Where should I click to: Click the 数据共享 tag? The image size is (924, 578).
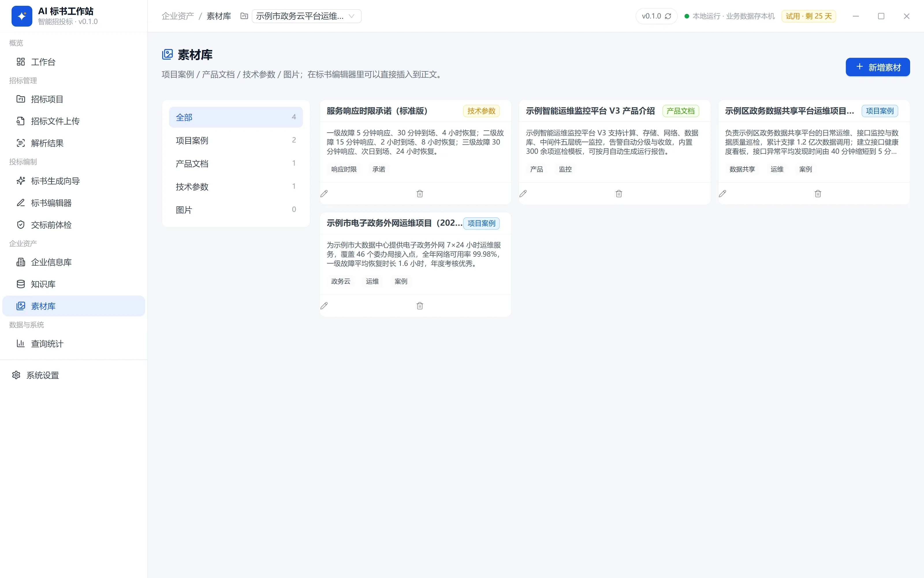(x=742, y=169)
